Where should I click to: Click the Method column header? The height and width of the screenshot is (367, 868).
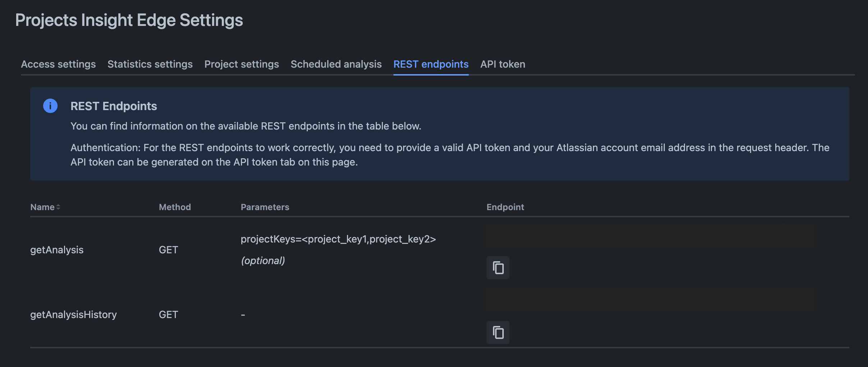tap(175, 207)
